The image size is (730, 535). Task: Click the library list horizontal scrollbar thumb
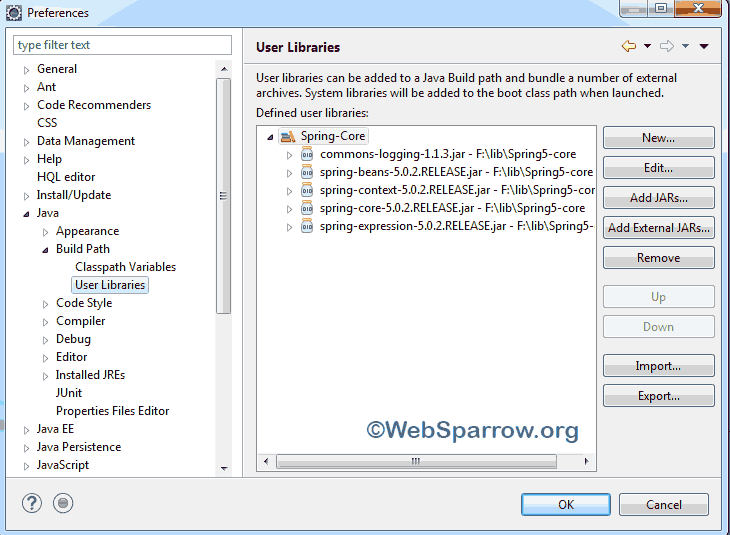point(416,461)
